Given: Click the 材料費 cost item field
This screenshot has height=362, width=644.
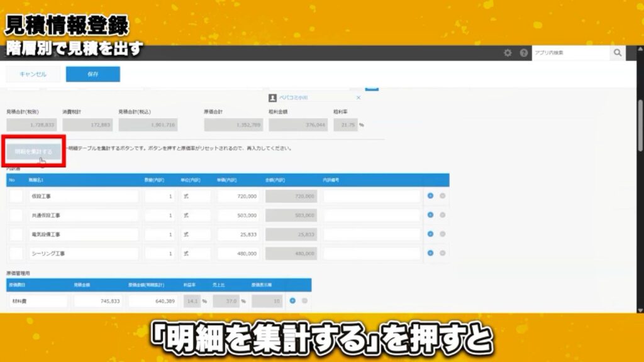Looking at the screenshot, I should click(38, 301).
